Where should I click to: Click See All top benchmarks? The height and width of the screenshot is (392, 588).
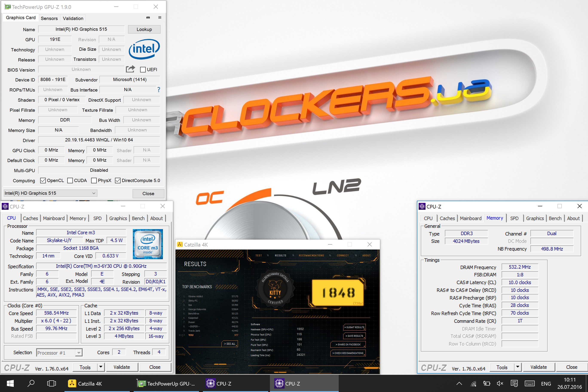[230, 344]
